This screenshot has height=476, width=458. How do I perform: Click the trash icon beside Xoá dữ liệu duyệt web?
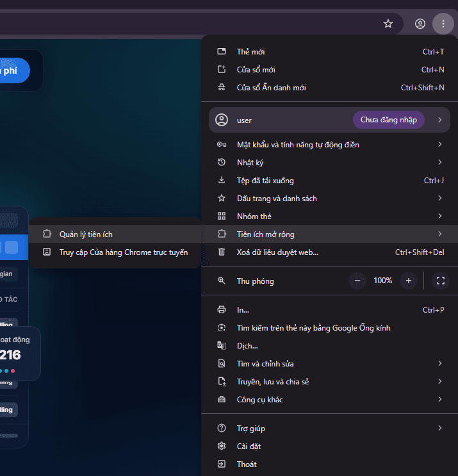coord(222,252)
